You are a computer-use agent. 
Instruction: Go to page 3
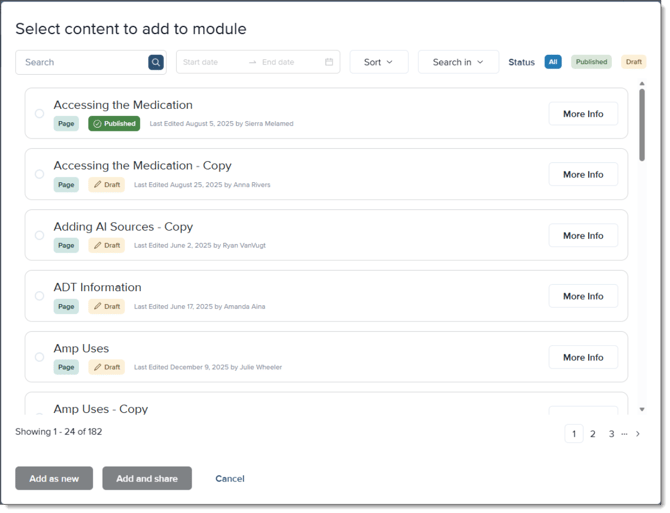point(611,434)
